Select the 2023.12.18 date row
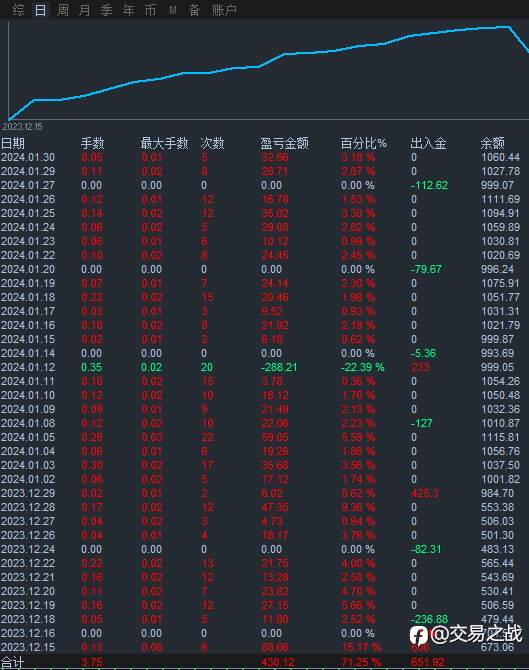529x670 pixels. pyautogui.click(x=28, y=619)
